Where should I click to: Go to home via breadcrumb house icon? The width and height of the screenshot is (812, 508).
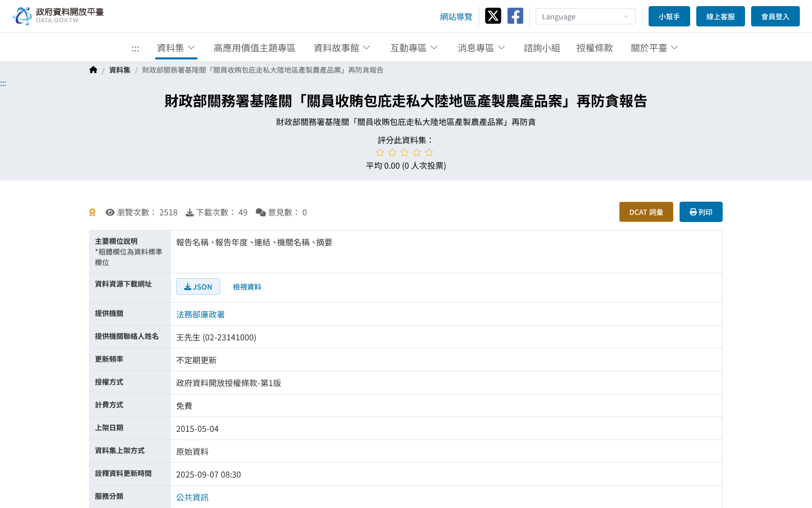pyautogui.click(x=93, y=70)
